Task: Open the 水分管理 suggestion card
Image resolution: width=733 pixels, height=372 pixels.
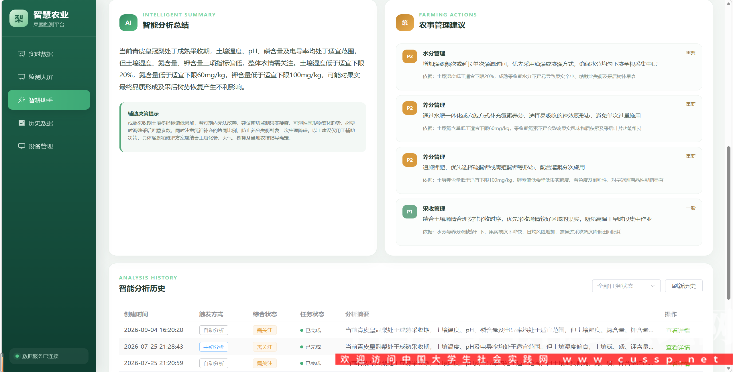Action: coord(549,67)
